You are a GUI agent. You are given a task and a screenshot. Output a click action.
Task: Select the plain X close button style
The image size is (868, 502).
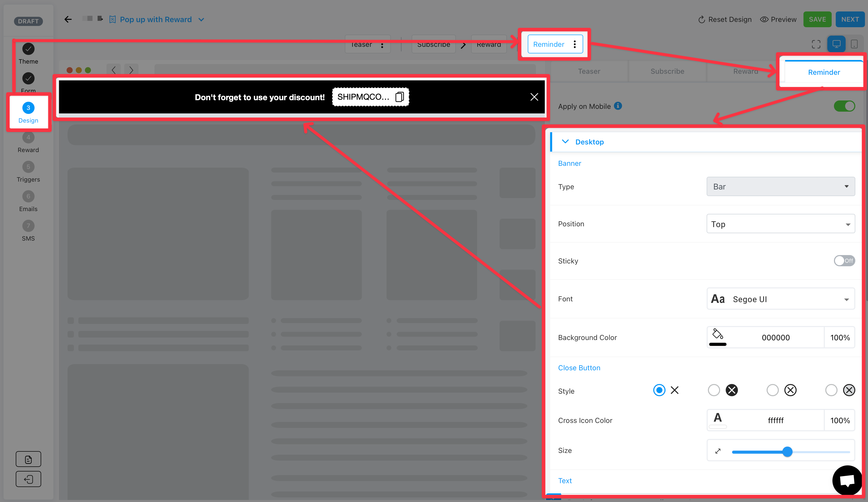(x=659, y=390)
